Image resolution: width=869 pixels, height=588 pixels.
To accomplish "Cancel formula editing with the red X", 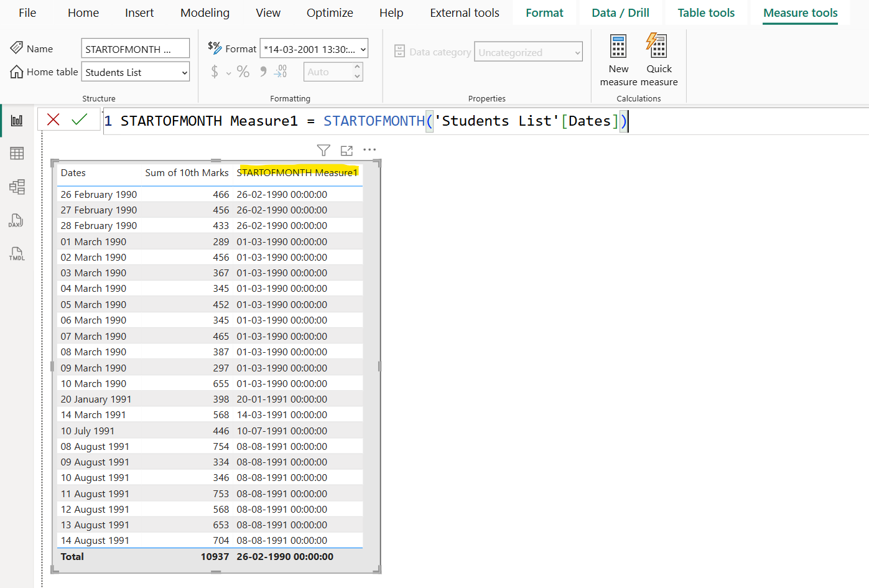I will pos(53,120).
